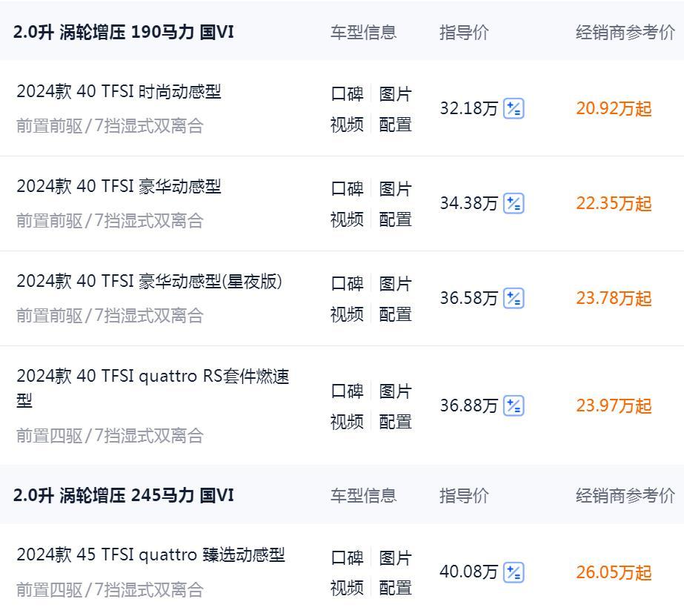Open price calculator for 32.18万 model
This screenshot has height=616, width=684.
pyautogui.click(x=514, y=108)
